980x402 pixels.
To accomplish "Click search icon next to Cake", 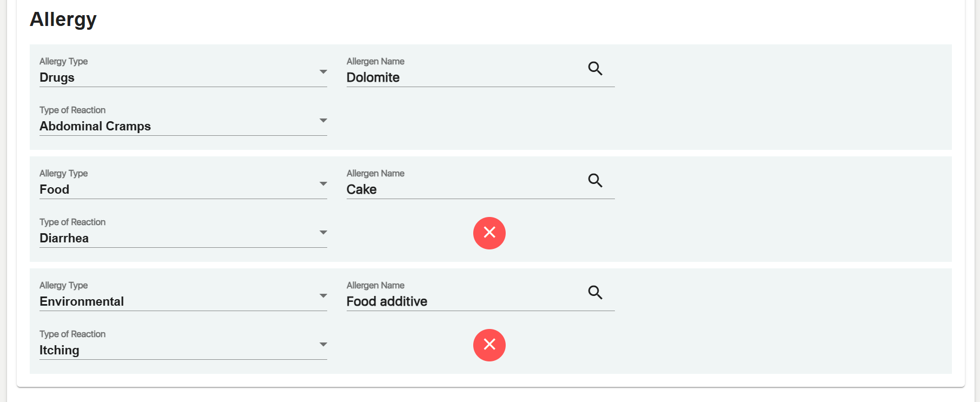I will click(595, 181).
